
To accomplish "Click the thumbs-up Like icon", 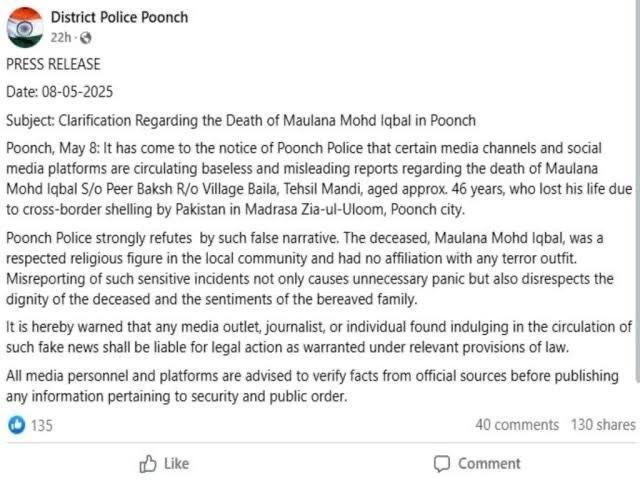I will pyautogui.click(x=148, y=464).
